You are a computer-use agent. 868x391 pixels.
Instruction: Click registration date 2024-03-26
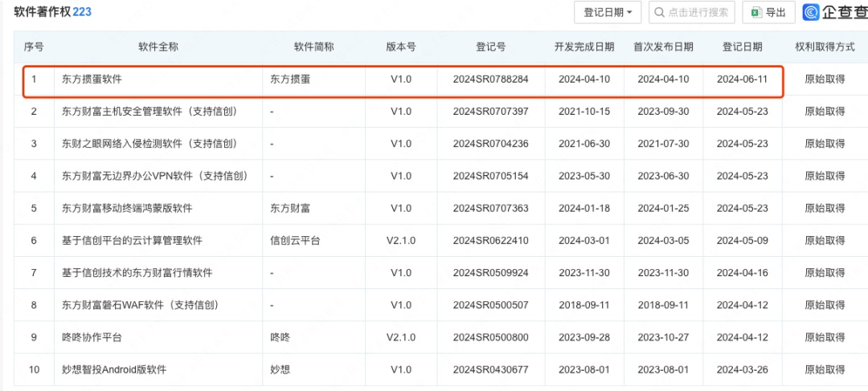(x=742, y=369)
